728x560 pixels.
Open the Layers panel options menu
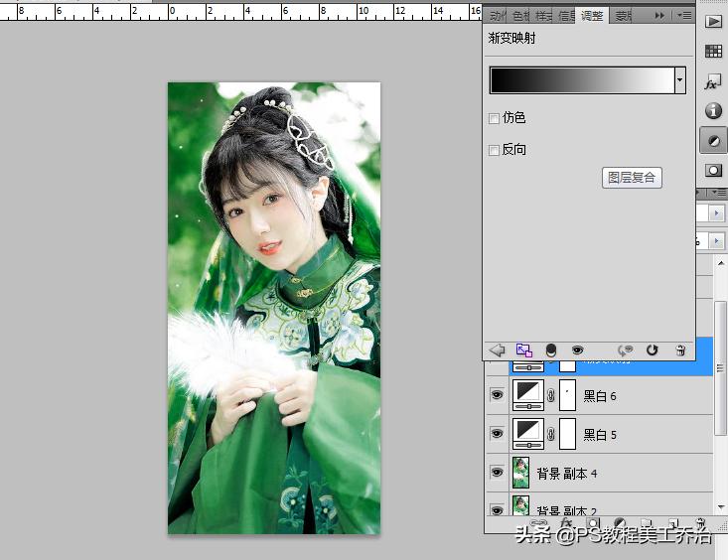(720, 193)
